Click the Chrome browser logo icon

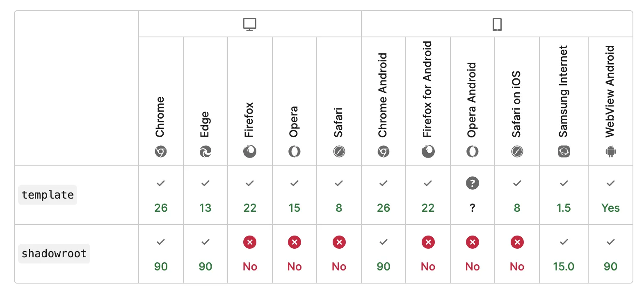pos(161,152)
